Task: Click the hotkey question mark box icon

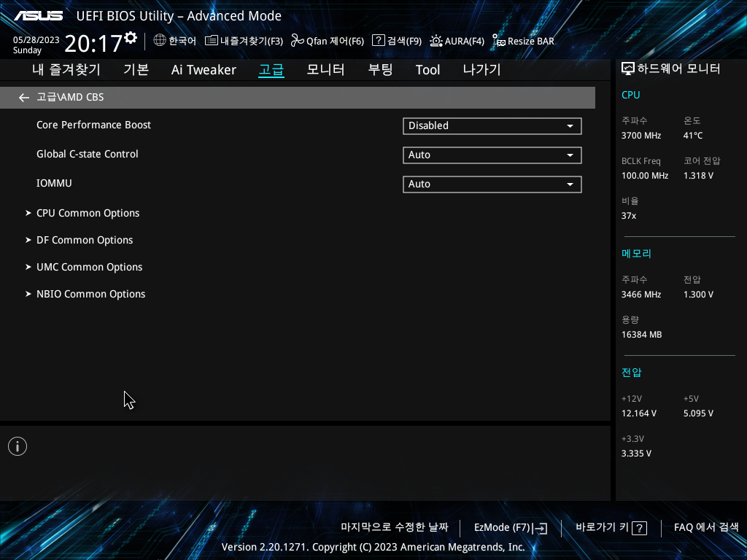Action: point(639,528)
